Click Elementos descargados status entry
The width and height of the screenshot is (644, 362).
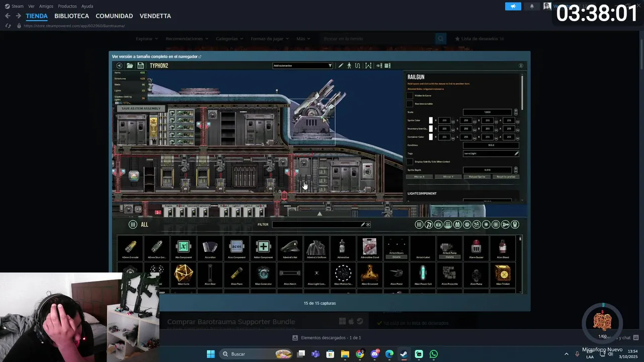coord(327,338)
